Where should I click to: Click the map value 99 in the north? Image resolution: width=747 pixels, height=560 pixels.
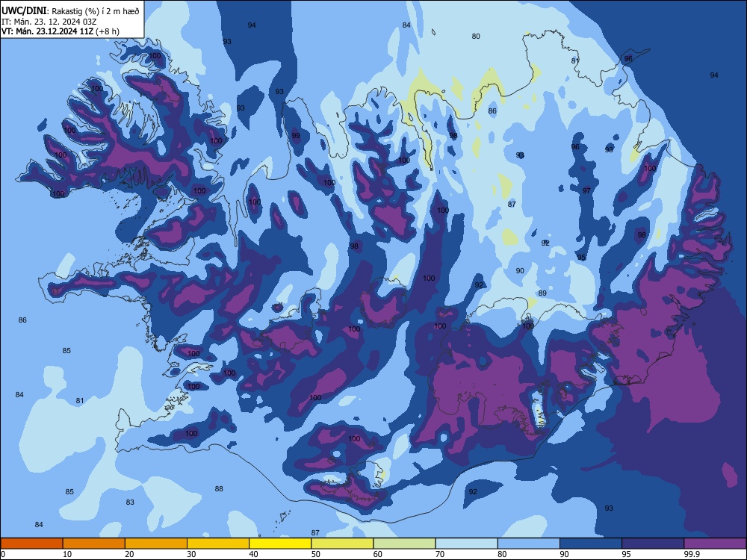(x=296, y=136)
